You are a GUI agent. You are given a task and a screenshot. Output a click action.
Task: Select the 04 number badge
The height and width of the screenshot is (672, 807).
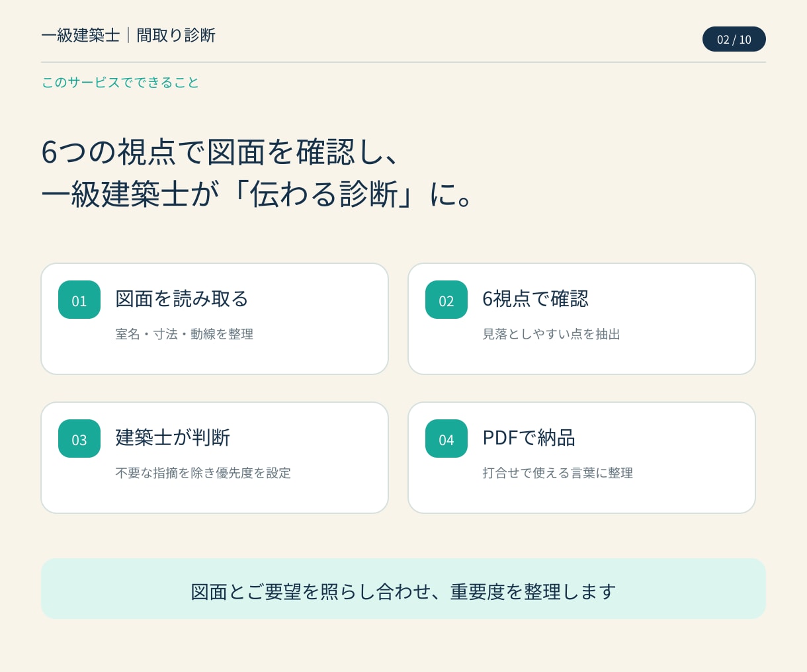pyautogui.click(x=446, y=439)
